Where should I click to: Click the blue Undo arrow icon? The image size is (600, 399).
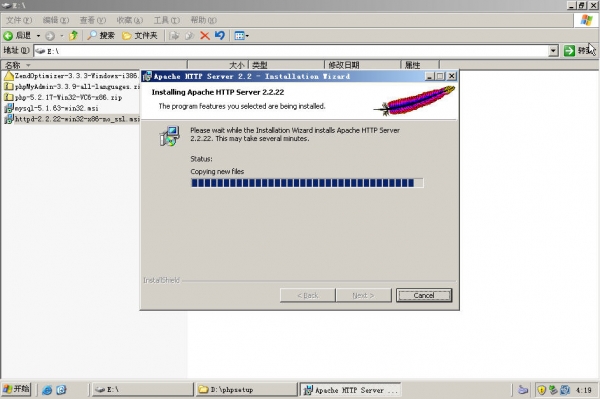[x=220, y=36]
